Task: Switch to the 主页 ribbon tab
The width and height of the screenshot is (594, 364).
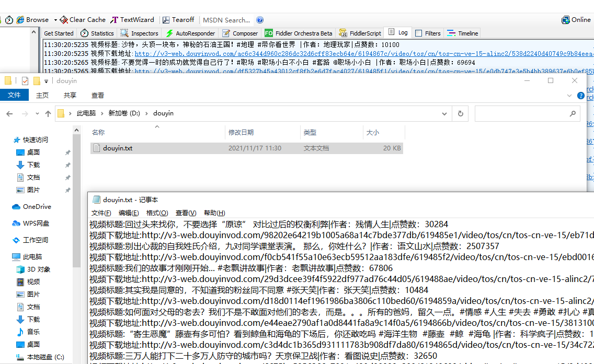Action: pos(42,96)
